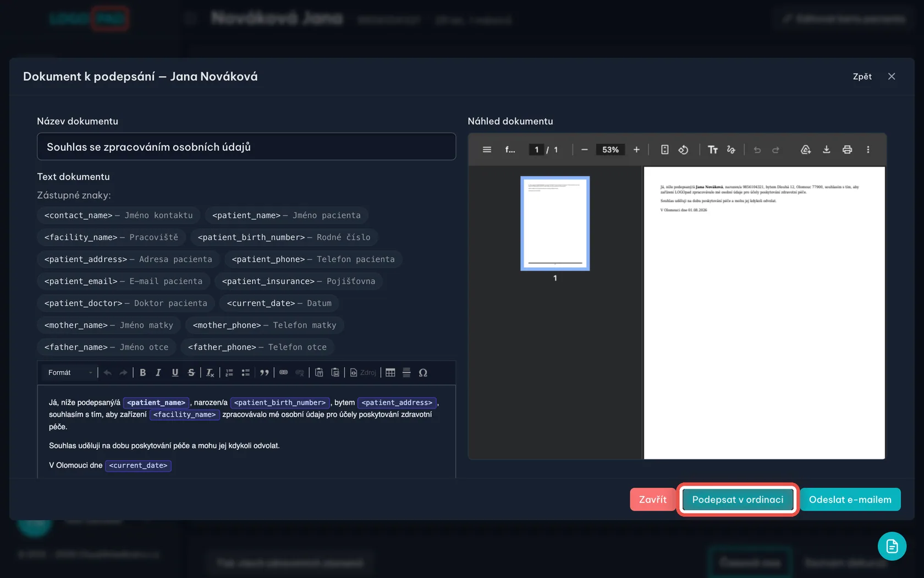Viewport: 924px width, 578px height.
Task: Download the document preview
Action: [826, 150]
